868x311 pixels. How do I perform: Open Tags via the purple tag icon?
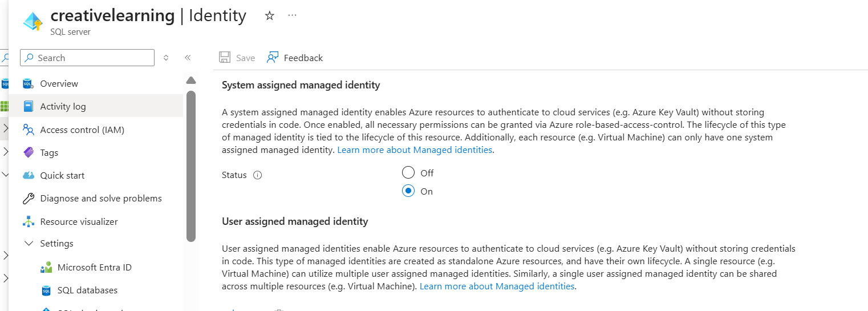coord(29,152)
